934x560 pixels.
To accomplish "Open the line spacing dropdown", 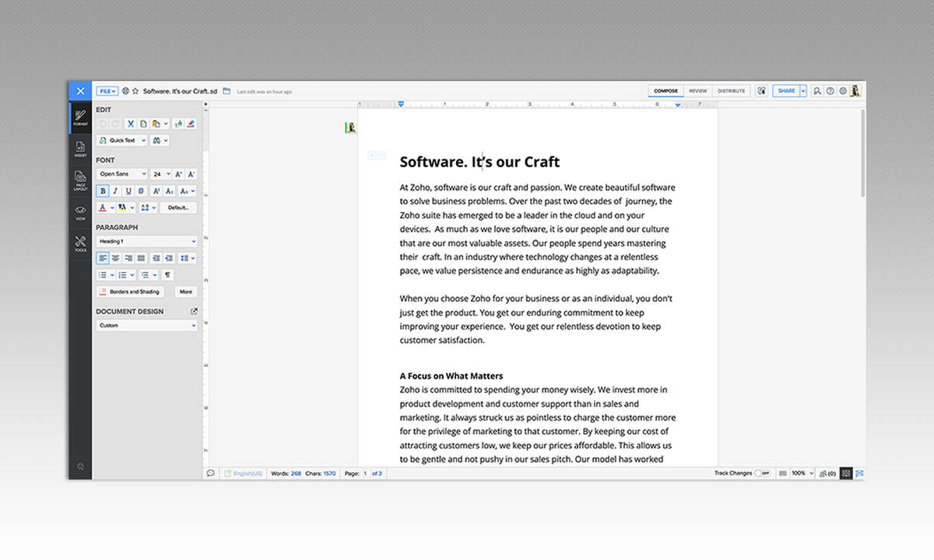I will [x=188, y=257].
